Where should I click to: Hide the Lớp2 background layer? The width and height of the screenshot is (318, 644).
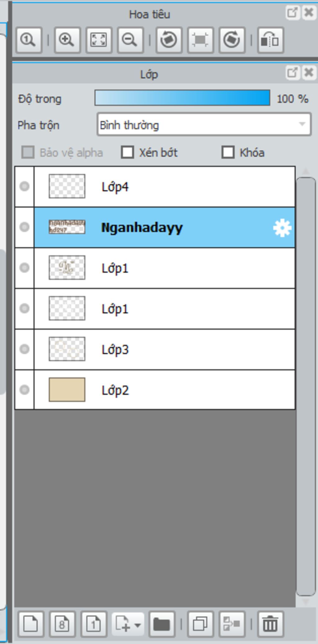[x=25, y=390]
